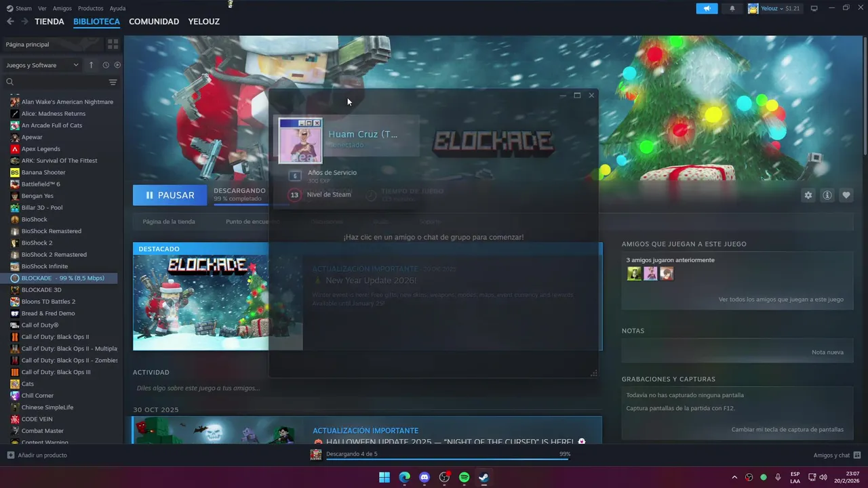Screen dimensions: 868x488
Task: Open Windows Start menu
Action: pyautogui.click(x=384, y=477)
